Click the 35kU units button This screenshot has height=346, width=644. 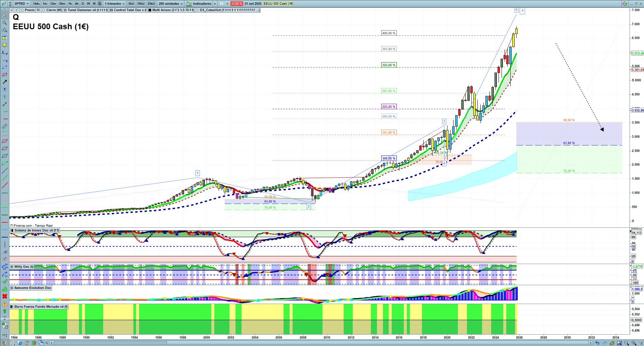pyautogui.click(x=151, y=4)
